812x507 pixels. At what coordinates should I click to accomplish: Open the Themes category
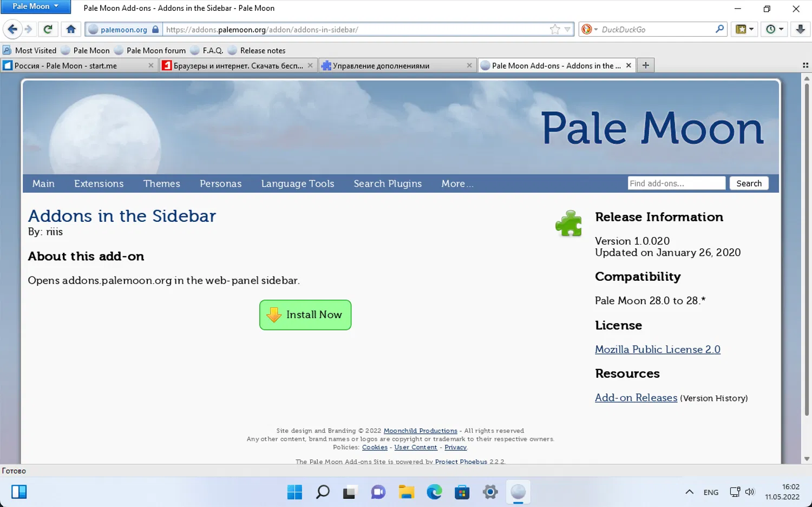pos(162,183)
